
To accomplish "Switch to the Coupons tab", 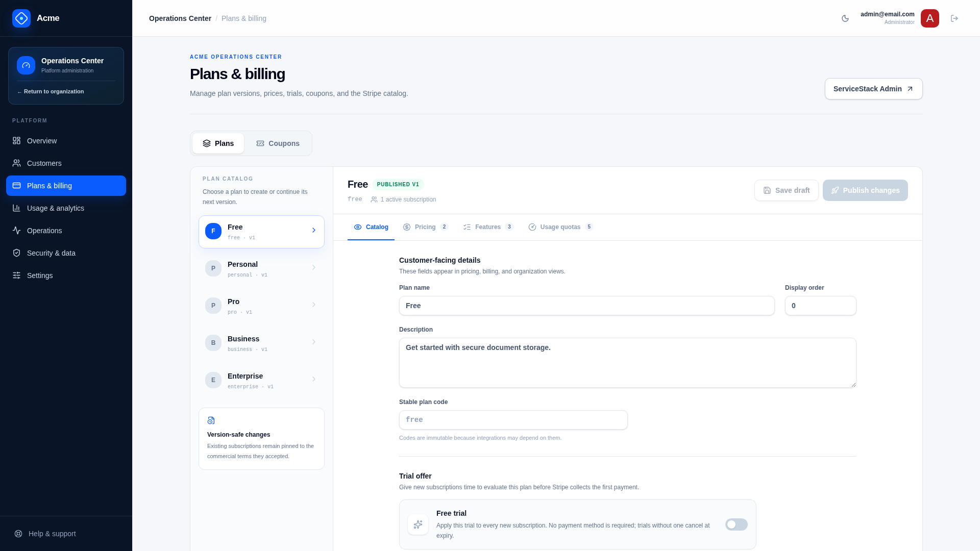I will [x=278, y=143].
